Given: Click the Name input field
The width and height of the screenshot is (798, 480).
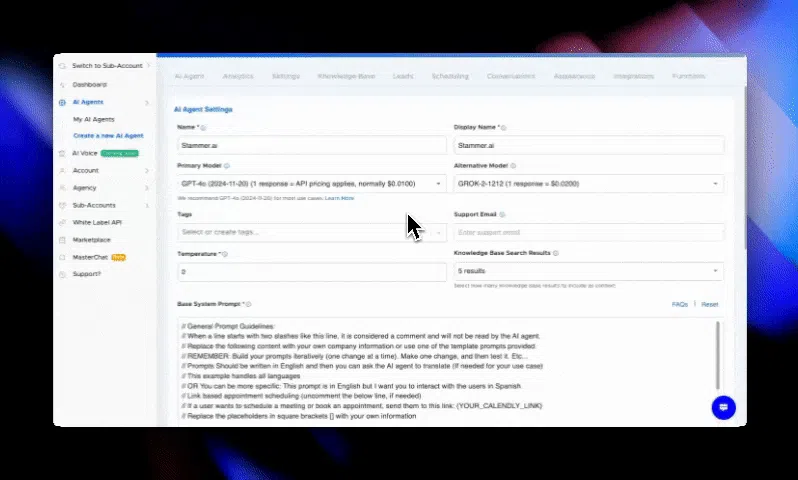Looking at the screenshot, I should [x=312, y=146].
